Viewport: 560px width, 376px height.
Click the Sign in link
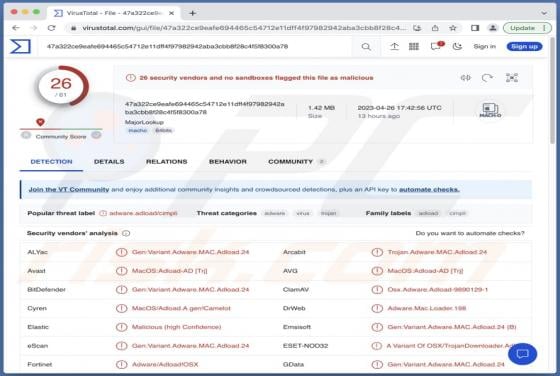pos(484,46)
